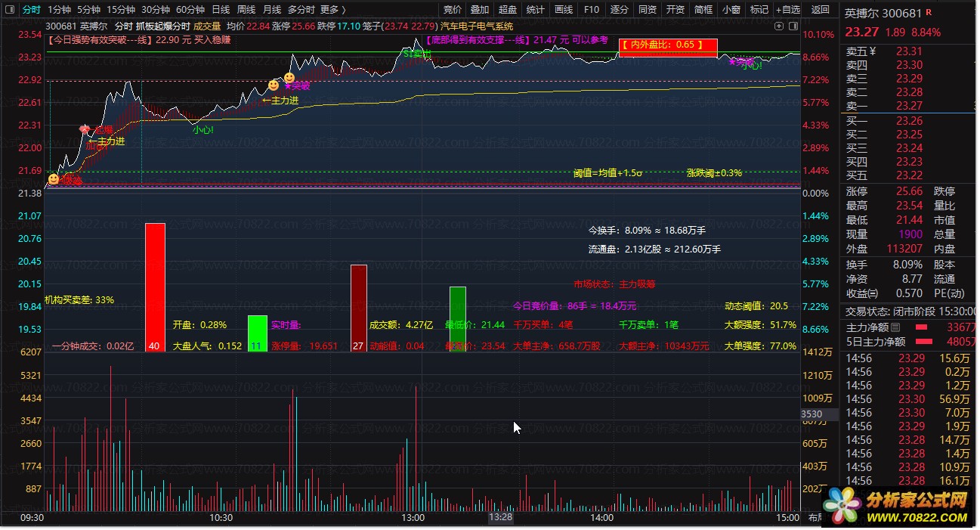
Task: Expand the 更多 periods dropdown
Action: coord(332,10)
